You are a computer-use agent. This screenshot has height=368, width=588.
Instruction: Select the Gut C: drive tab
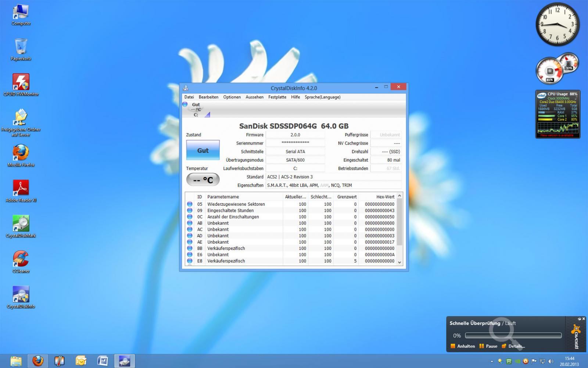196,110
